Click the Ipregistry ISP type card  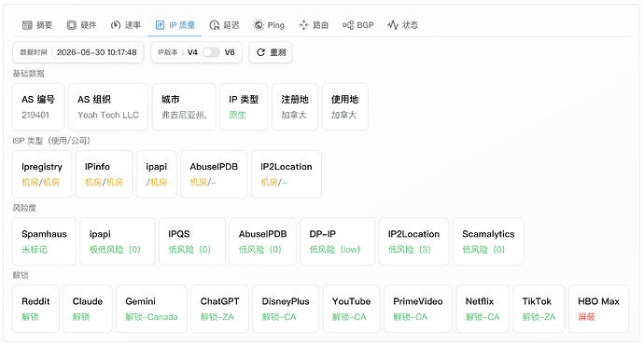coord(42,174)
